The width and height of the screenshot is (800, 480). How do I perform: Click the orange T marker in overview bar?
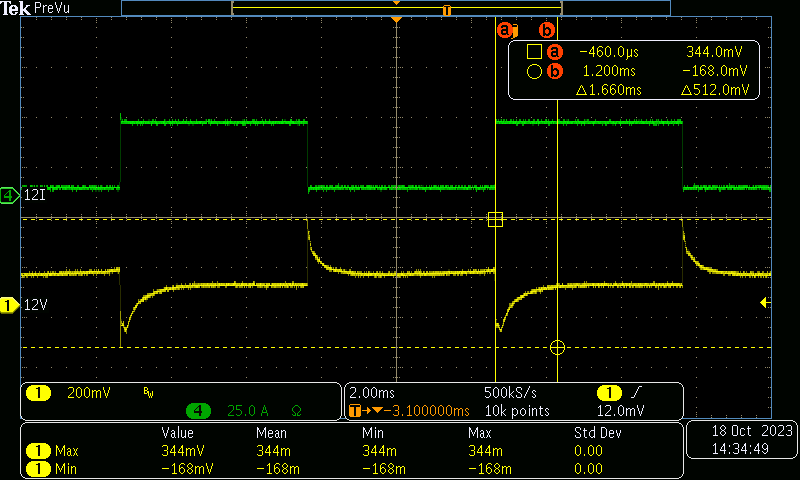tap(447, 9)
